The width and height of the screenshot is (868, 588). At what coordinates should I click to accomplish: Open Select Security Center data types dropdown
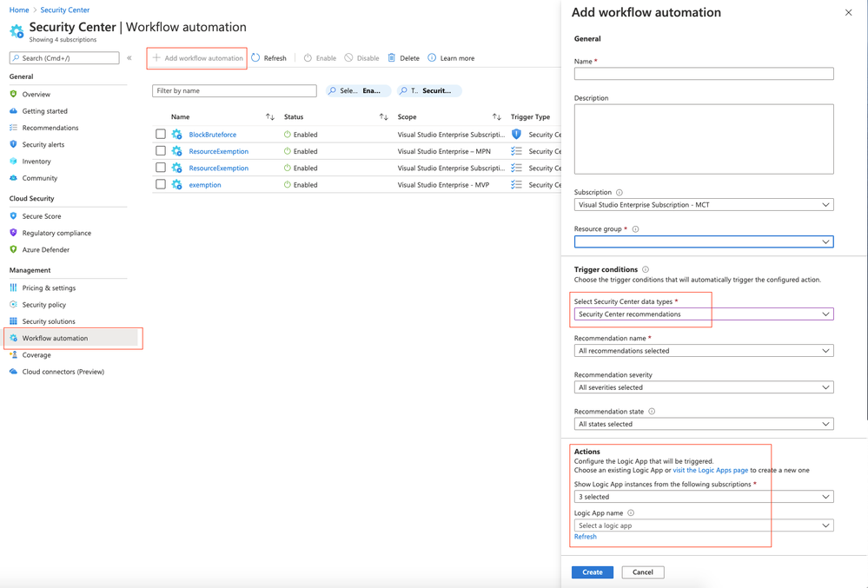704,314
